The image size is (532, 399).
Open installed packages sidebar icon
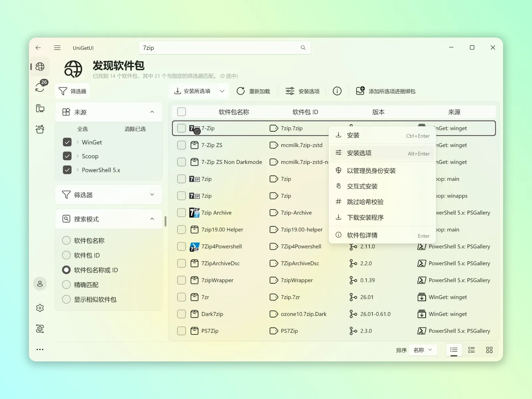pyautogui.click(x=40, y=108)
